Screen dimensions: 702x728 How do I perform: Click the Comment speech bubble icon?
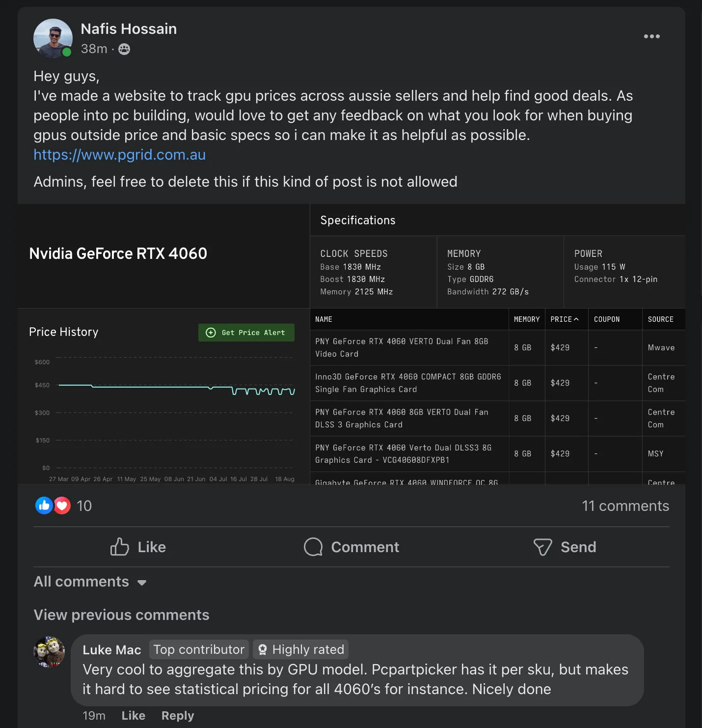pyautogui.click(x=313, y=547)
